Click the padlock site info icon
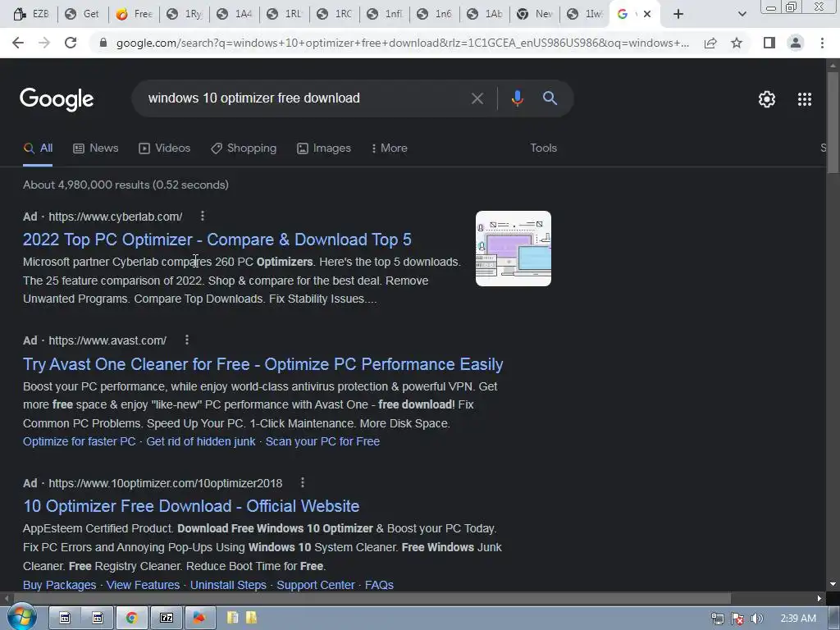The height and width of the screenshot is (630, 840). (x=103, y=43)
